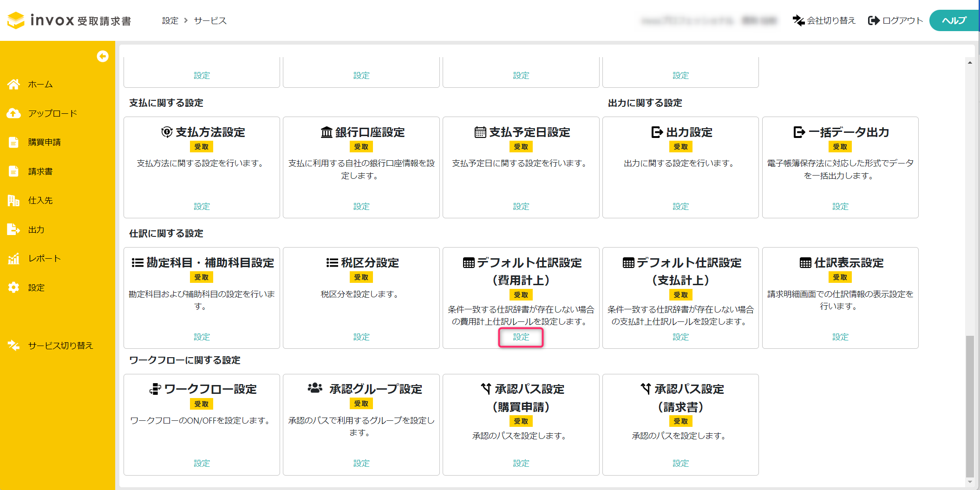Open the ヘルプ button
This screenshot has width=980, height=490.
[954, 20]
